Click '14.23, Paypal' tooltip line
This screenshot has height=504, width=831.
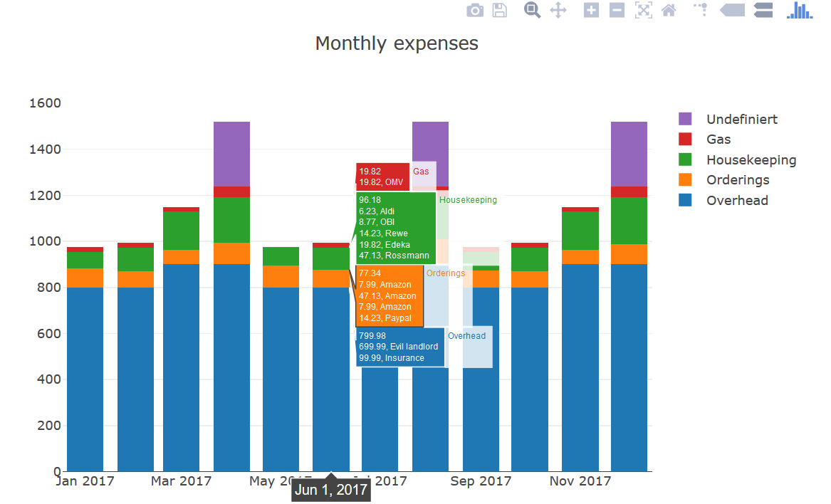385,318
